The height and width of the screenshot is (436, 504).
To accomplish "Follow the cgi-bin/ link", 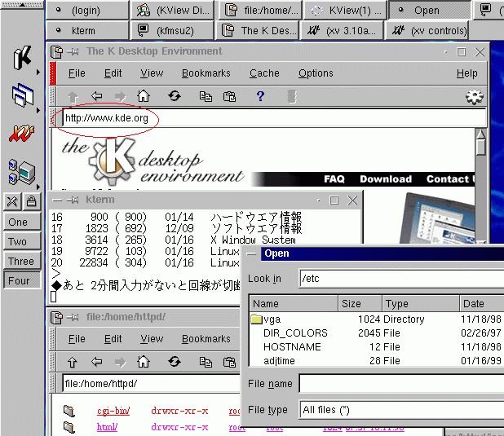I will point(113,411).
